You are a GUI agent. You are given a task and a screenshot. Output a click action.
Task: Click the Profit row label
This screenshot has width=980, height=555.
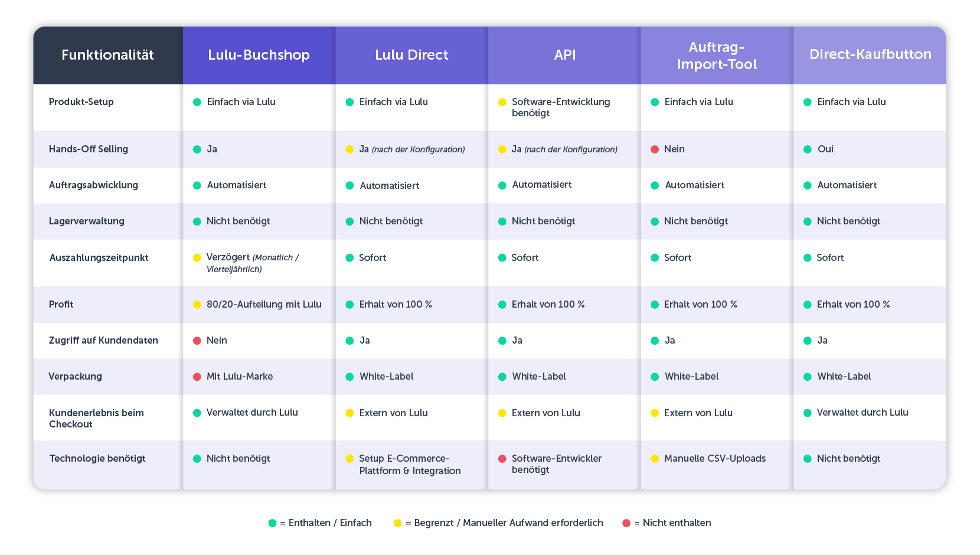pyautogui.click(x=61, y=304)
